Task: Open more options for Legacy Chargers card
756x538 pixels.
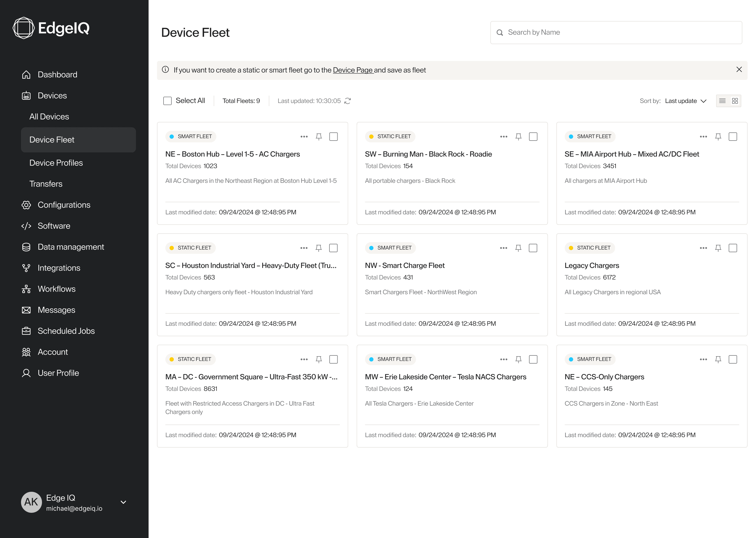Action: (x=703, y=248)
